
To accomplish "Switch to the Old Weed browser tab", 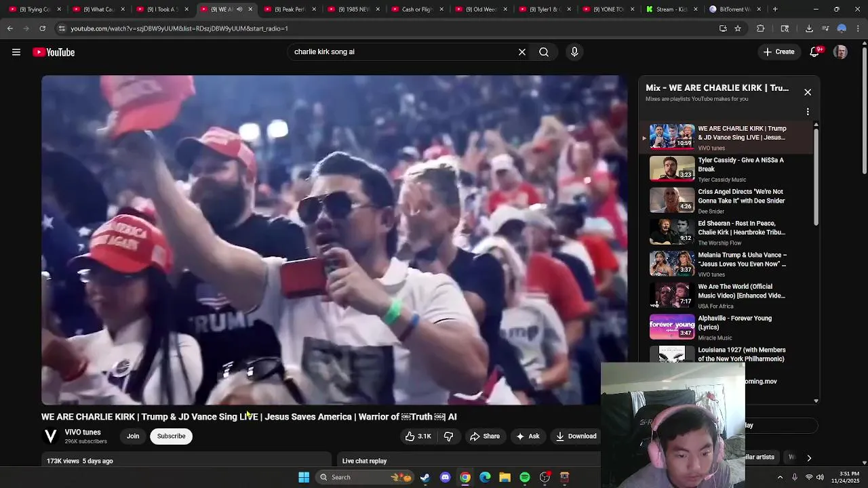I will [480, 9].
